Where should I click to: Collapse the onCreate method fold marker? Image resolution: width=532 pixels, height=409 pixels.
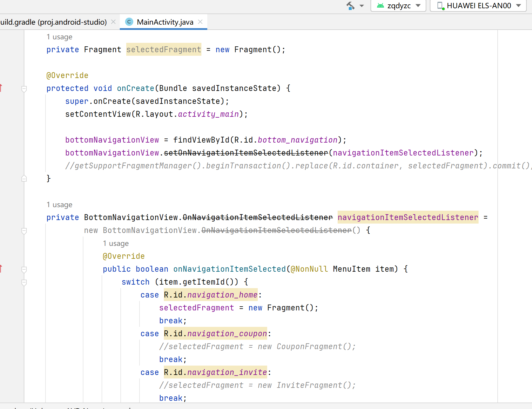click(24, 88)
